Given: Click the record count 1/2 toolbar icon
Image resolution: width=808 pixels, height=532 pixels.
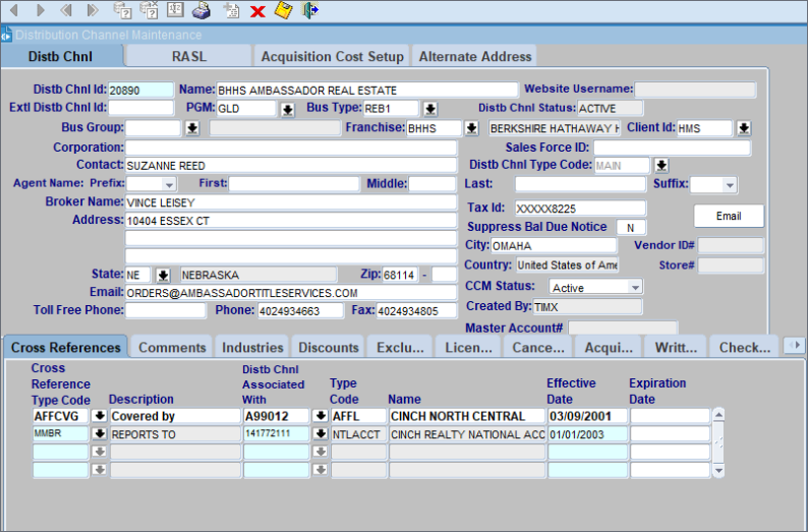Looking at the screenshot, I should 175,10.
